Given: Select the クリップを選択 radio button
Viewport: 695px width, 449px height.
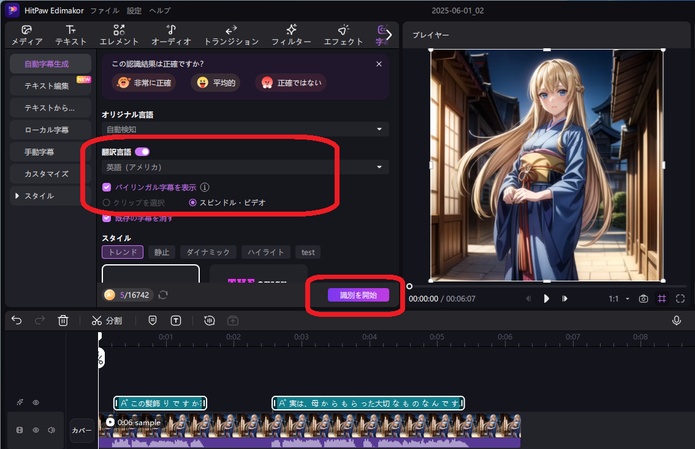Looking at the screenshot, I should [106, 203].
